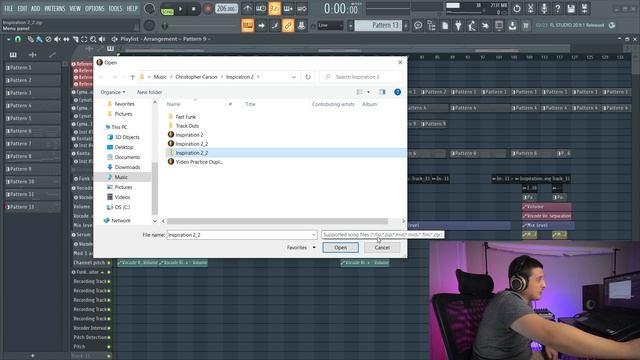
Task: Select the Playlist select marquee tool
Action: point(84,39)
